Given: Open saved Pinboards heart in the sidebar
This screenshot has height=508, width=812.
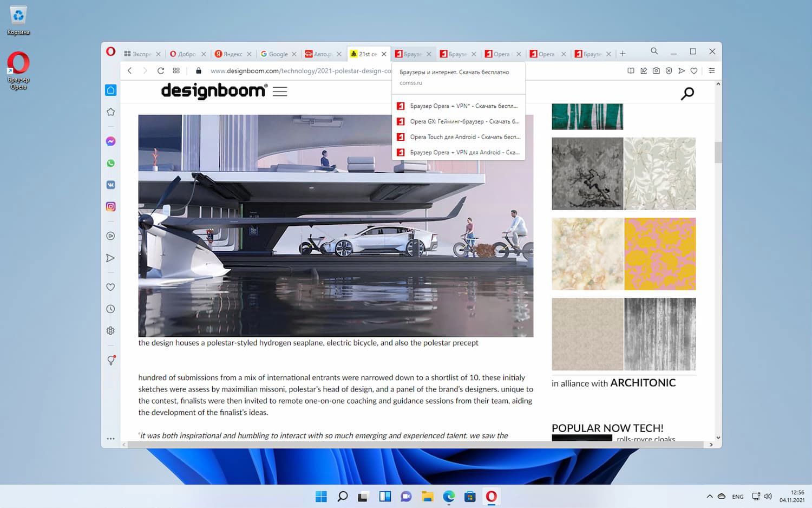Looking at the screenshot, I should pos(110,287).
